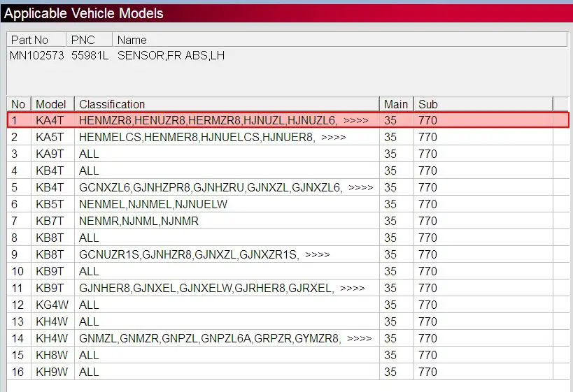Click the PNC header
This screenshot has height=392, width=573.
89,40
